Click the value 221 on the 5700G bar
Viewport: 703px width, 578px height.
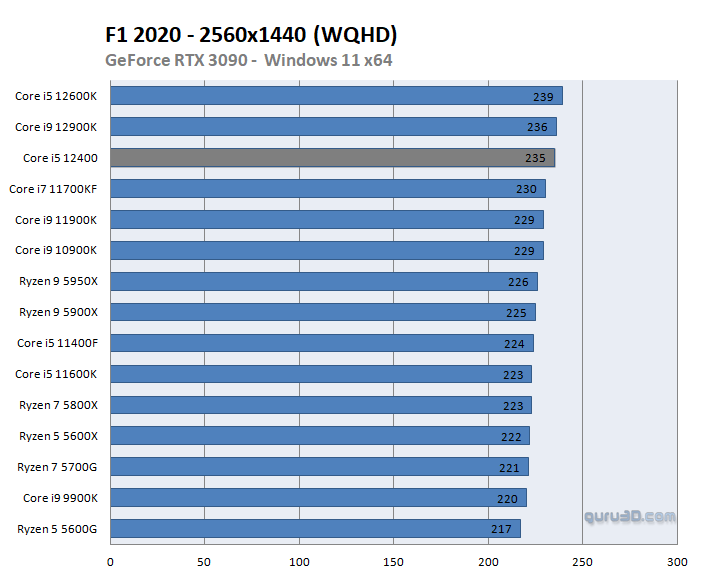509,468
